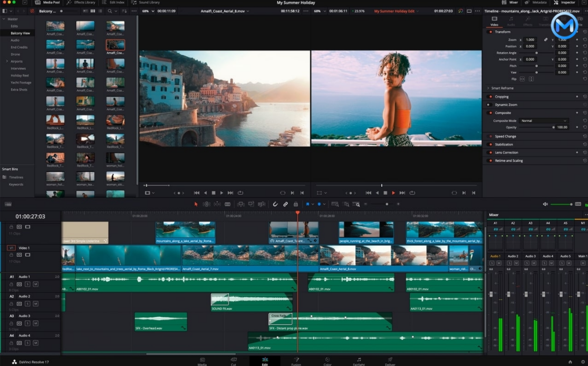Toggle Linked Selection chain icon

285,205
